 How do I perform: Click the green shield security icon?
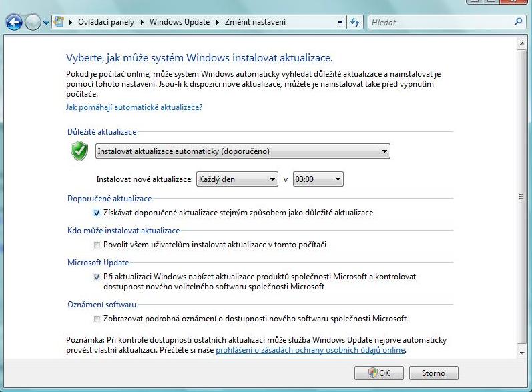(79, 151)
